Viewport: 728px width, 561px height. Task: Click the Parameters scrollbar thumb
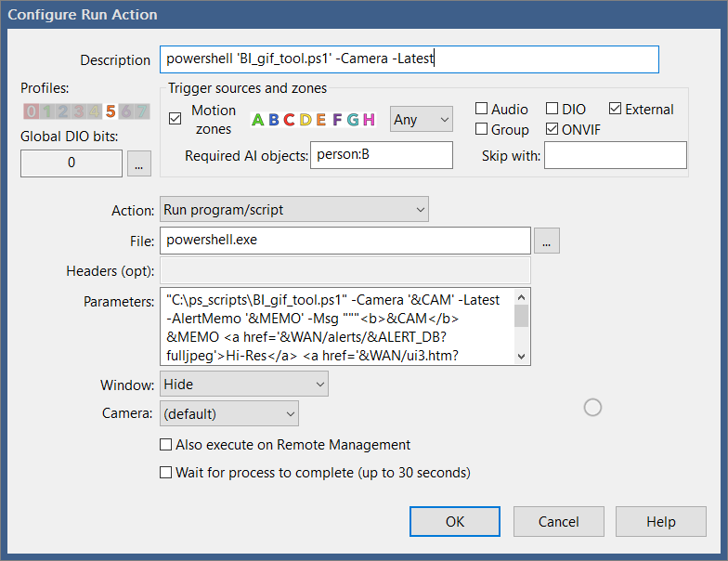(x=521, y=316)
